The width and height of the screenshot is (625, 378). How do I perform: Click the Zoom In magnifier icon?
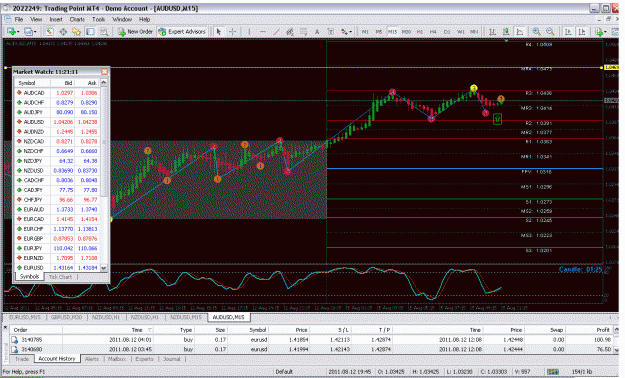(x=537, y=32)
